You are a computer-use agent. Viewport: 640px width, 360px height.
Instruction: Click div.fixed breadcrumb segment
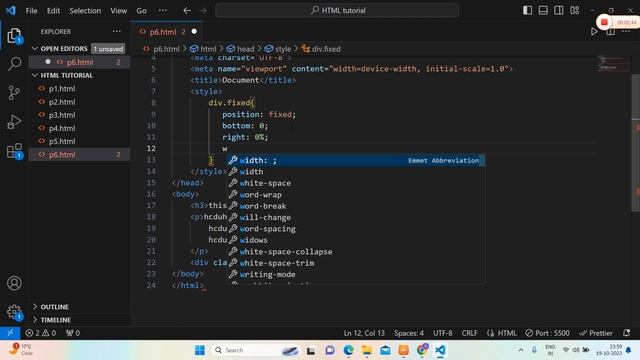pyautogui.click(x=321, y=49)
